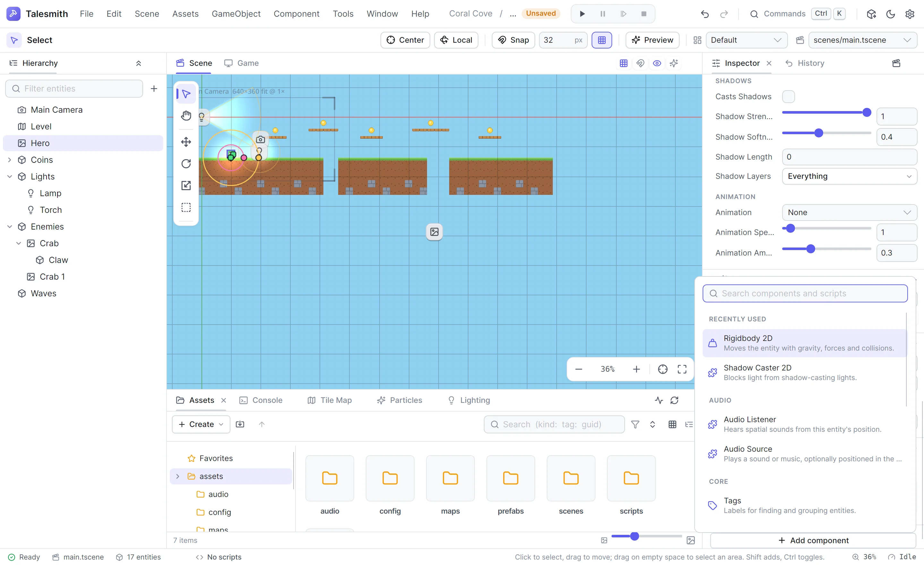Select the scale tool in scene toolbar
The width and height of the screenshot is (924, 565).
186,185
